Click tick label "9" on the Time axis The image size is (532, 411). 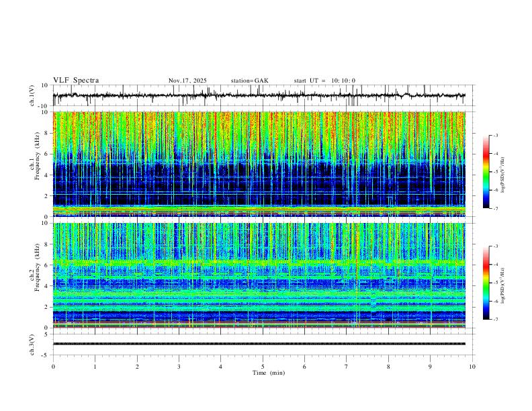[x=430, y=367]
